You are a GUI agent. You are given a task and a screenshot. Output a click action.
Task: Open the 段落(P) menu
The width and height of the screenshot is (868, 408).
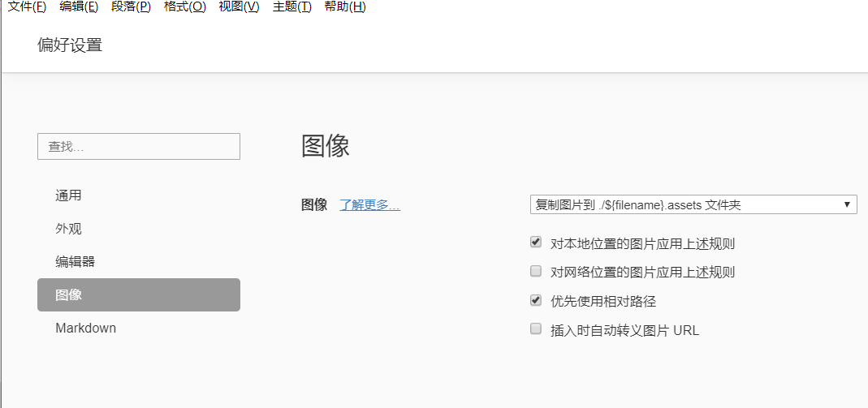[x=131, y=6]
